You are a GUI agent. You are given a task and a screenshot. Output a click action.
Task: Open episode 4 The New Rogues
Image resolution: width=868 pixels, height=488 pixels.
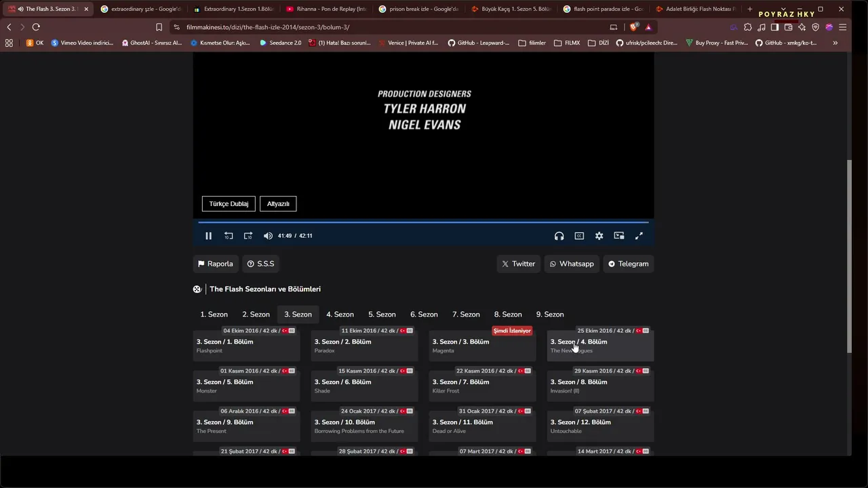[601, 346]
